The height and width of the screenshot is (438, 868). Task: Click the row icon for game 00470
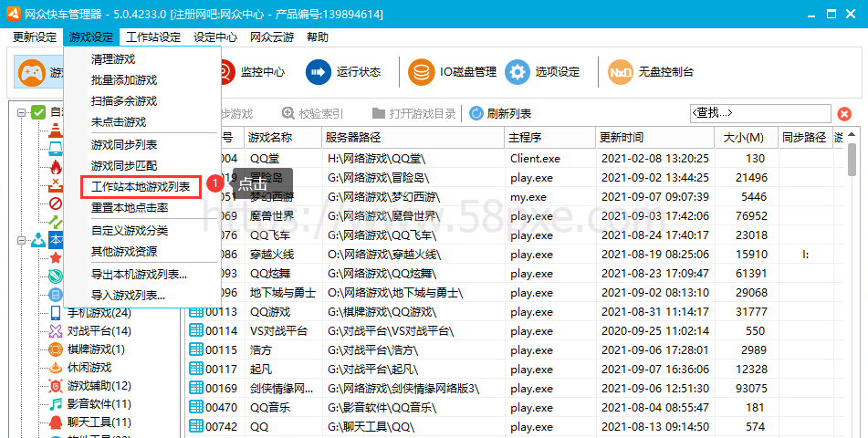(196, 408)
